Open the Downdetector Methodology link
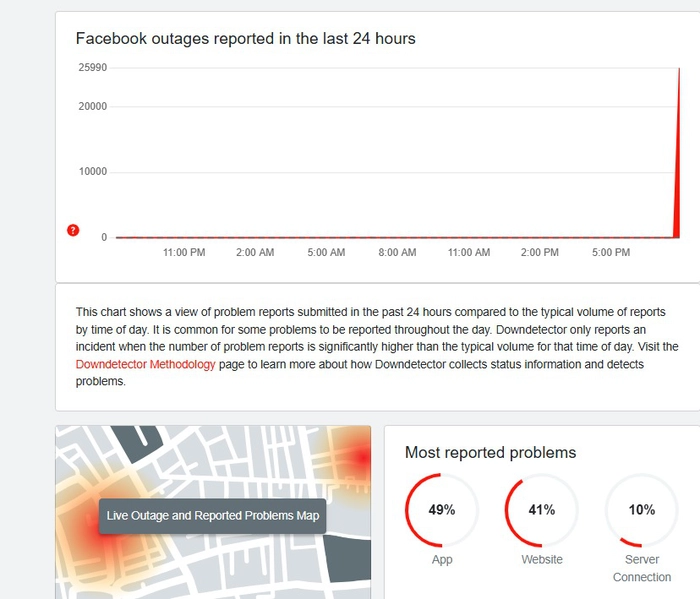This screenshot has width=700, height=599. tap(146, 364)
